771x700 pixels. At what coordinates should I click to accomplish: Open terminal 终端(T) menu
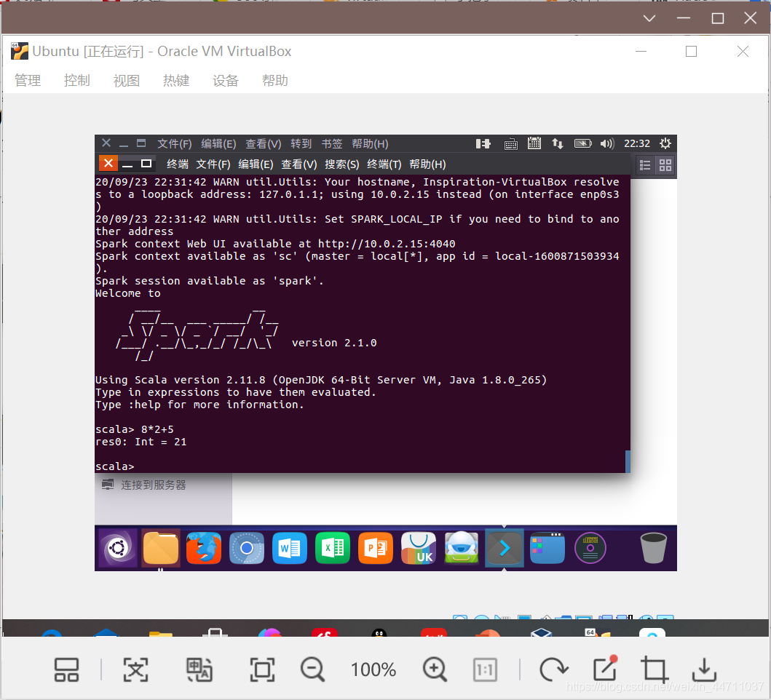[384, 164]
